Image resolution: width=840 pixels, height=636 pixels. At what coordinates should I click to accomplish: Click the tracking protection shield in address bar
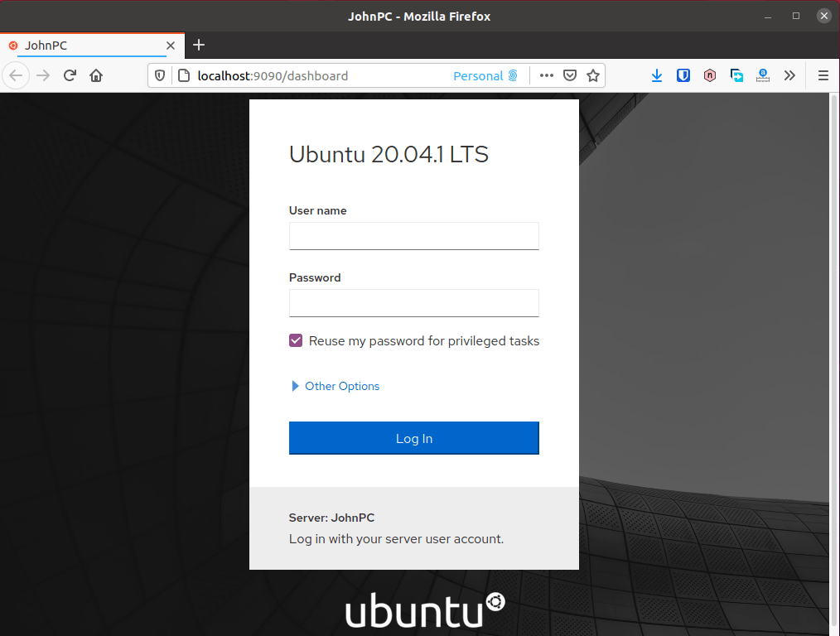pyautogui.click(x=158, y=75)
